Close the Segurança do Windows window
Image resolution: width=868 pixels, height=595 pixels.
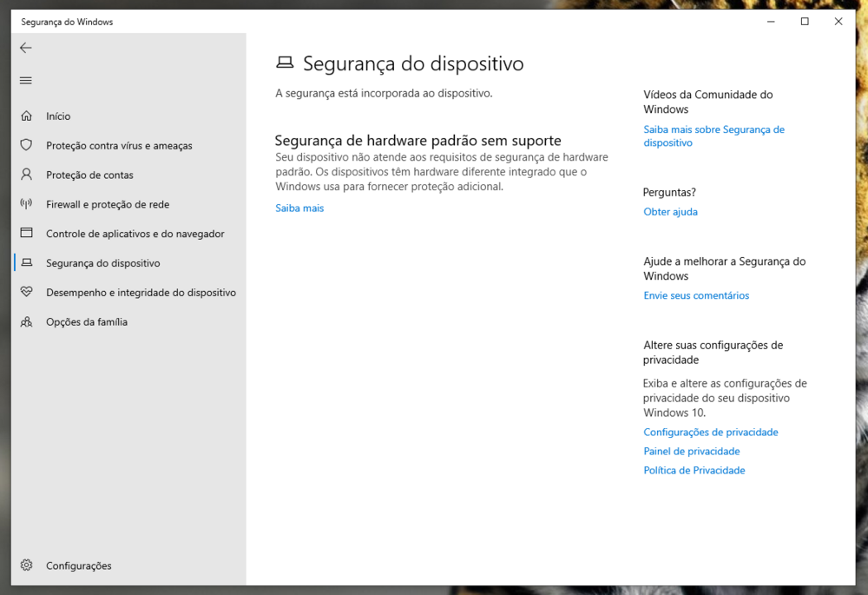click(838, 22)
